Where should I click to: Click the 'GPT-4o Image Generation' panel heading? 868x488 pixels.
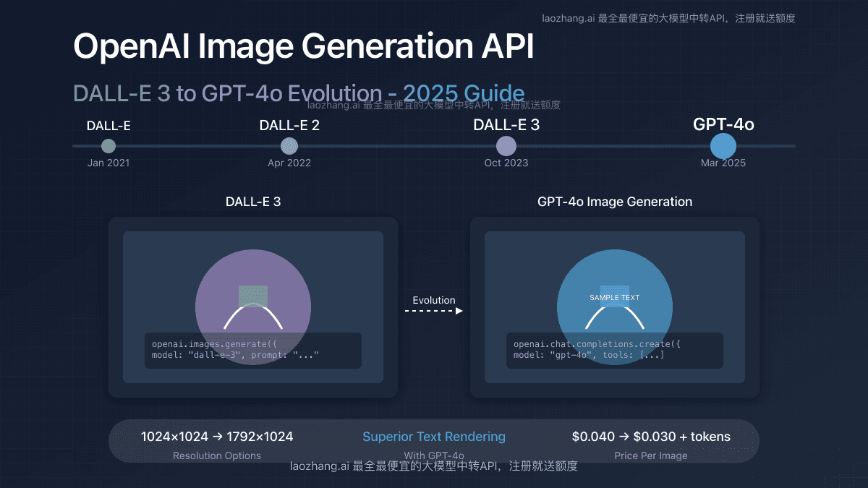tap(615, 202)
